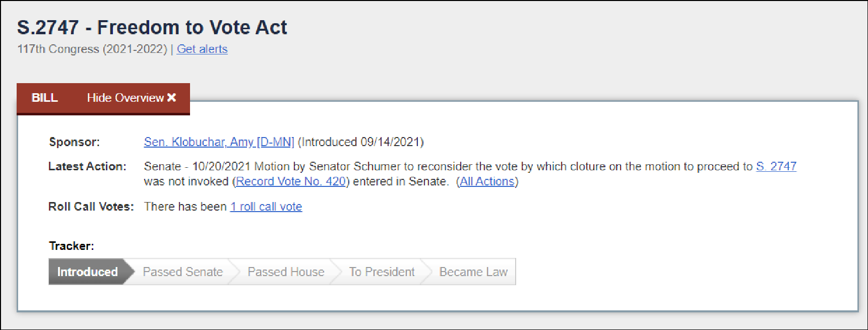The image size is (868, 330).
Task: Click the Roll Call Votes label
Action: coord(91,207)
